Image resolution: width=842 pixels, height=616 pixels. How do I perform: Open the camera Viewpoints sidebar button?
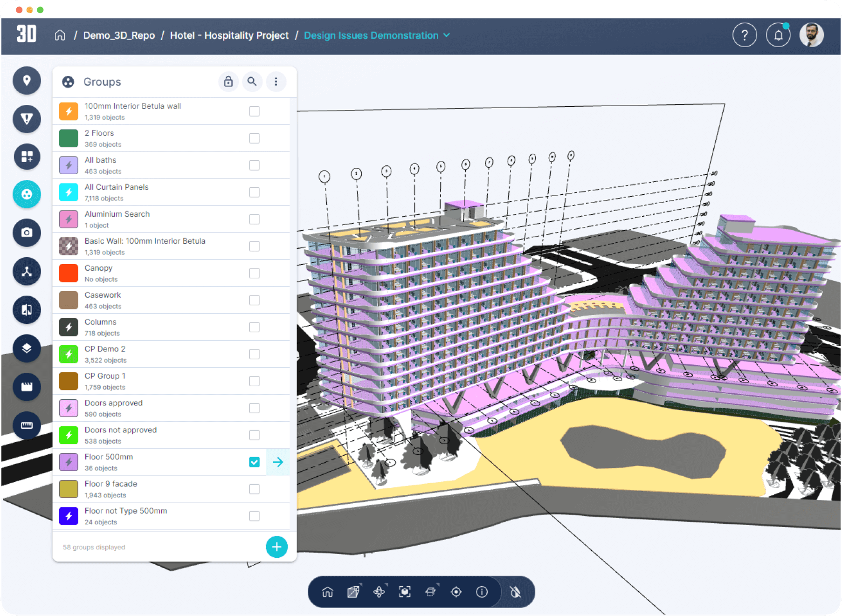(x=27, y=233)
